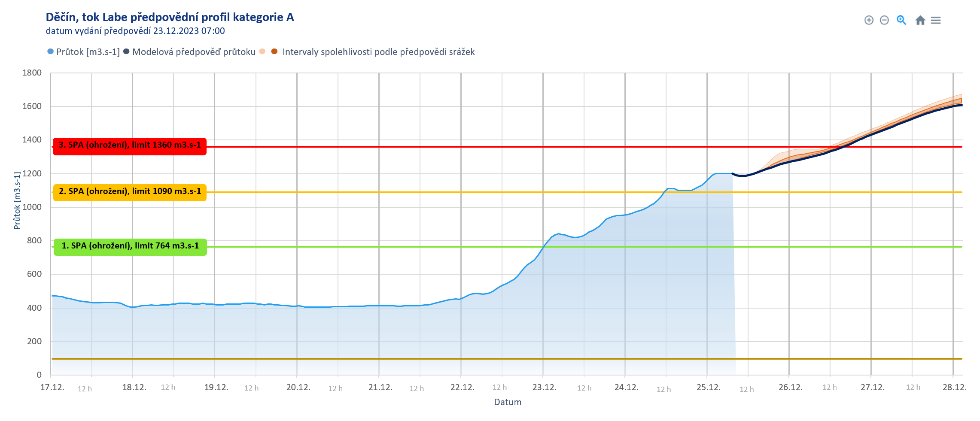This screenshot has width=980, height=421.
Task: Click the red 3. SPA limit 1360 label
Action: pyautogui.click(x=130, y=145)
